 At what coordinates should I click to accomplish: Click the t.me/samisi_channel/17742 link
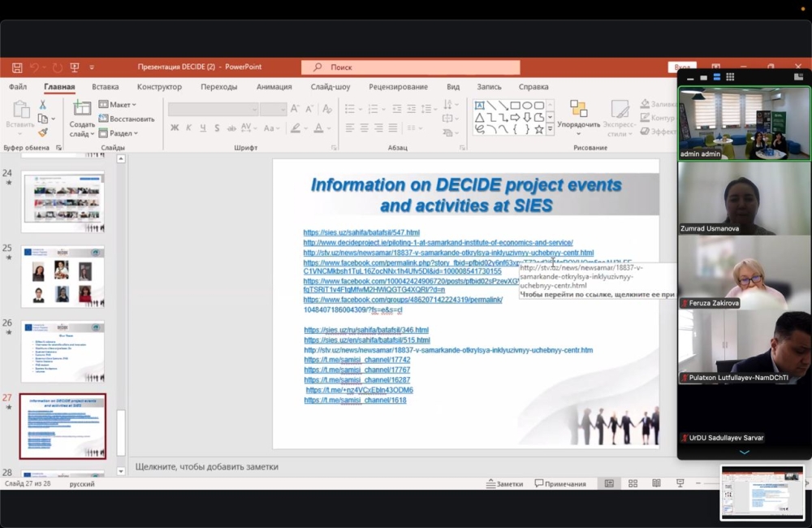(356, 360)
